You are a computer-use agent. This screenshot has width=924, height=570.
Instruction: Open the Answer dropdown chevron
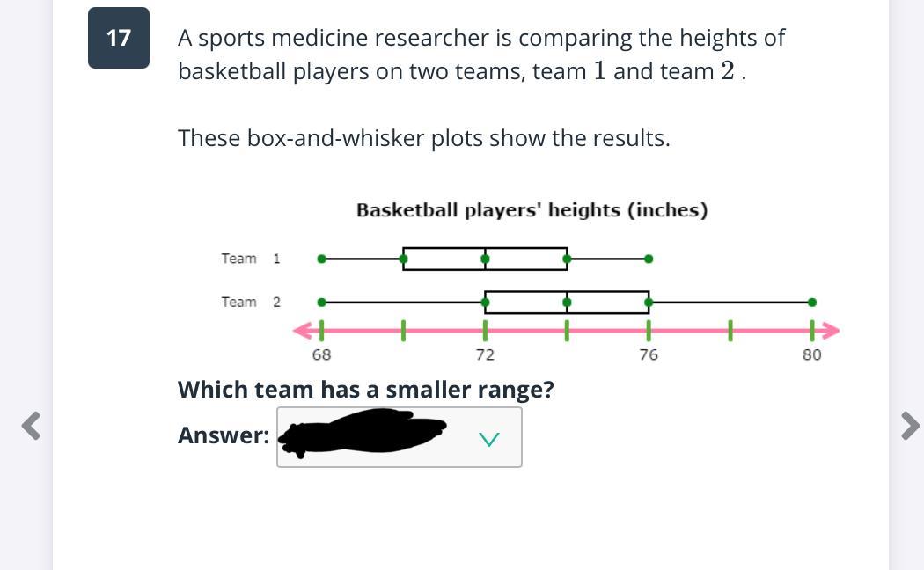coord(489,438)
